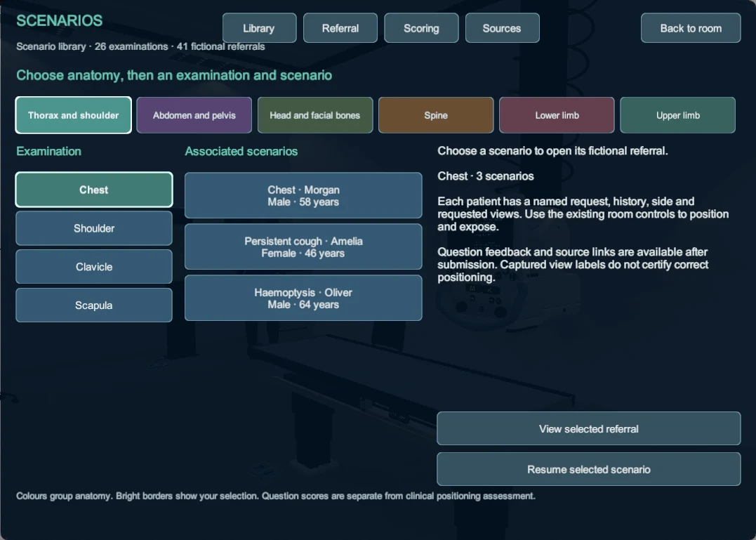Select Head and facial bones anatomy
Image resolution: width=756 pixels, height=540 pixels.
tap(315, 115)
